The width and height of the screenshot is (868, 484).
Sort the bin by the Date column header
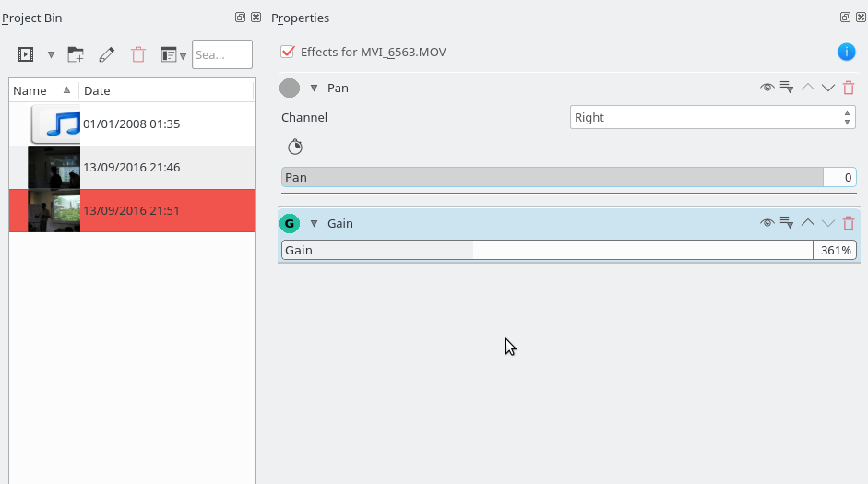(166, 90)
